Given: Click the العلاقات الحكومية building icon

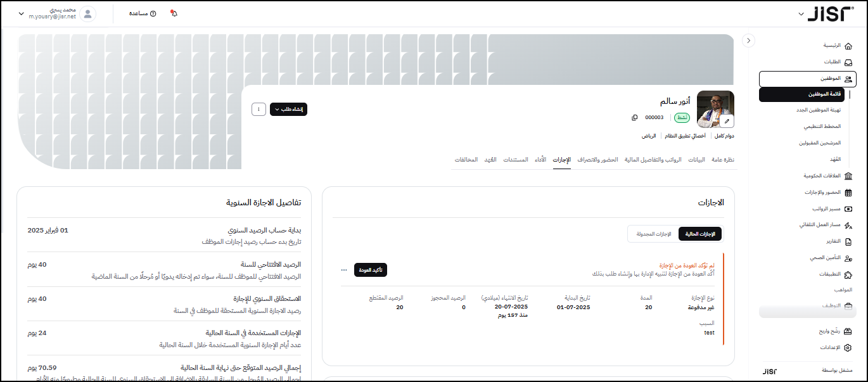Looking at the screenshot, I should (x=848, y=175).
